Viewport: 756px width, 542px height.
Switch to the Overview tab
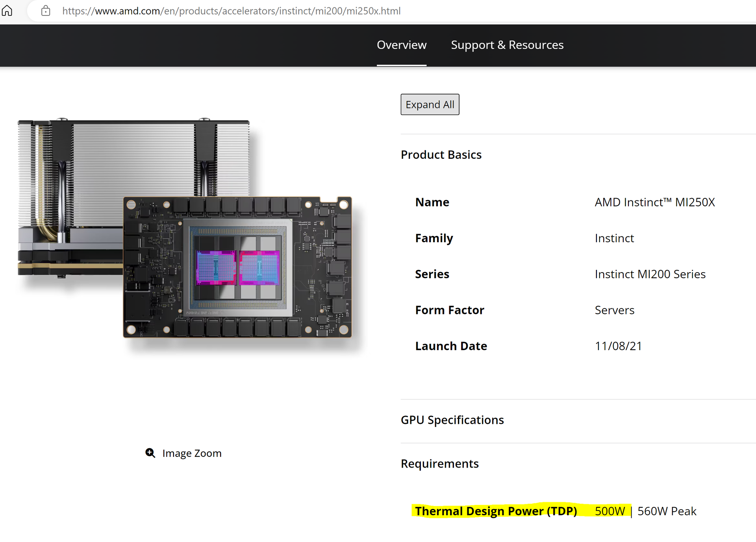pyautogui.click(x=401, y=45)
